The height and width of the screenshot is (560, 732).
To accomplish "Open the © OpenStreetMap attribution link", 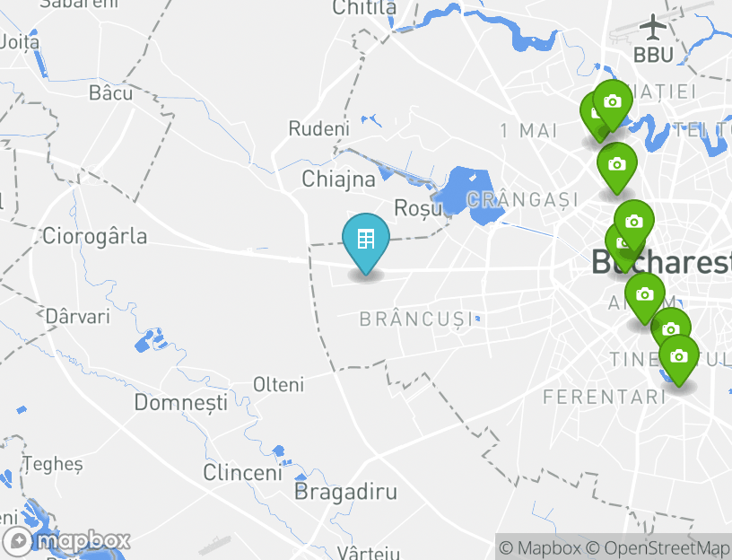I will click(x=658, y=547).
